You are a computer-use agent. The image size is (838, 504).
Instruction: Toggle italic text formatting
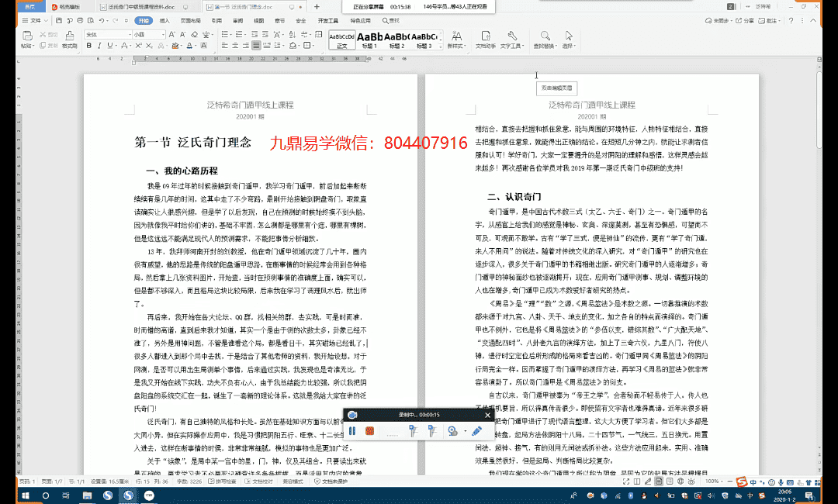pyautogui.click(x=100, y=46)
